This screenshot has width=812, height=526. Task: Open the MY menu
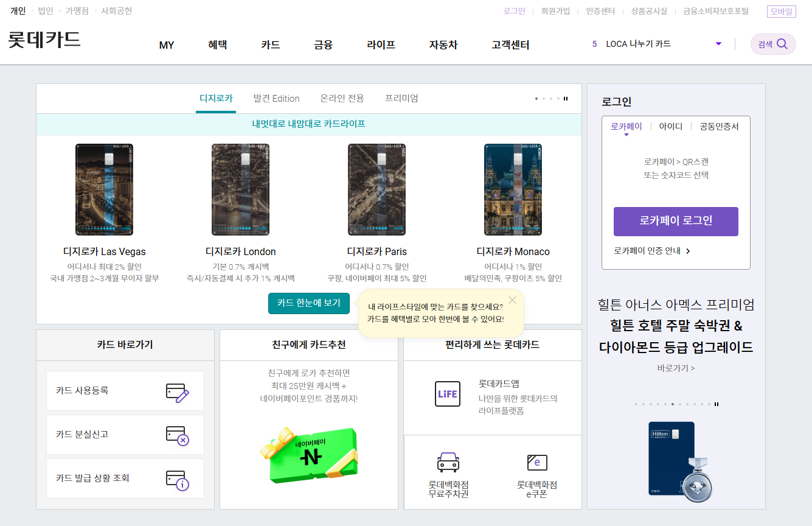point(167,45)
